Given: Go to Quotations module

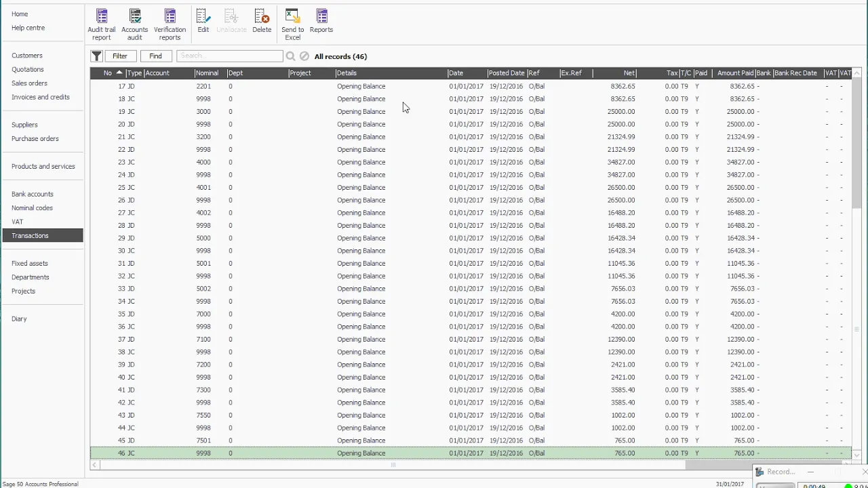Looking at the screenshot, I should [27, 69].
